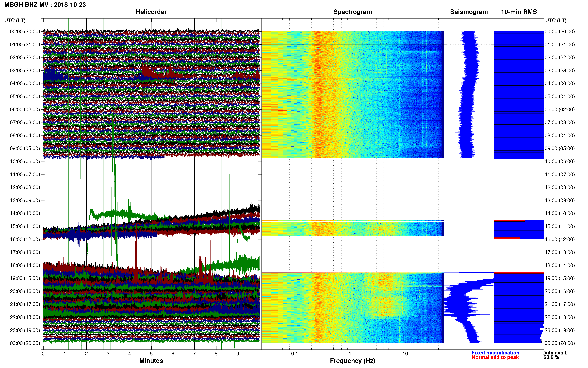The height and width of the screenshot is (368, 588).
Task: Click minute tick label '9' on helicorder axis
Action: pyautogui.click(x=238, y=354)
